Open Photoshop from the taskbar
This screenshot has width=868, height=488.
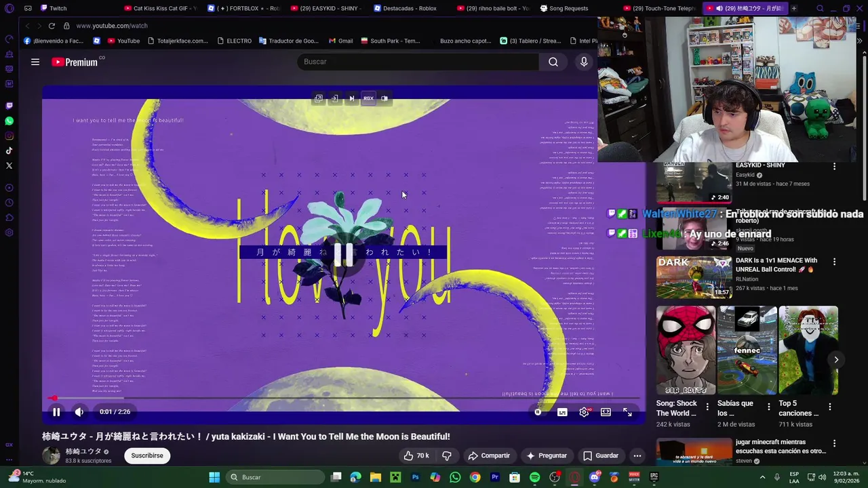tap(416, 477)
